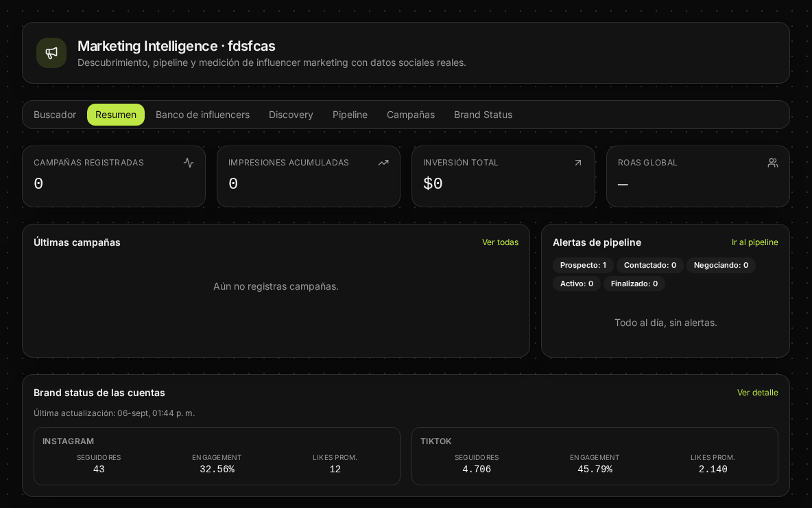
Task: Click the megaphone logo icon
Action: point(51,53)
